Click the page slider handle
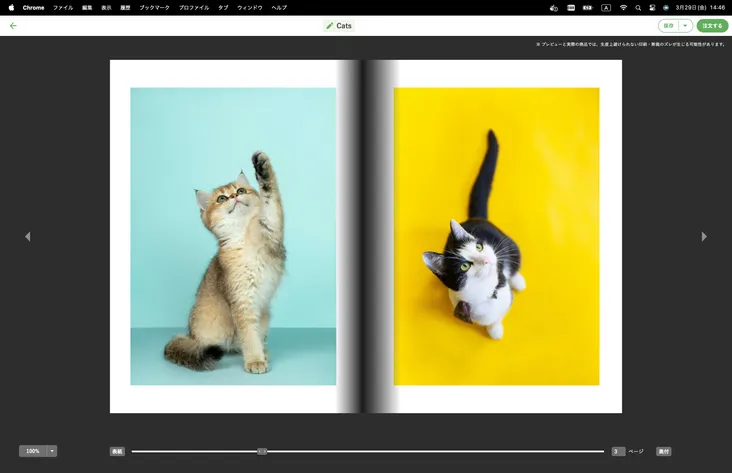The width and height of the screenshot is (732, 473). pyautogui.click(x=262, y=451)
